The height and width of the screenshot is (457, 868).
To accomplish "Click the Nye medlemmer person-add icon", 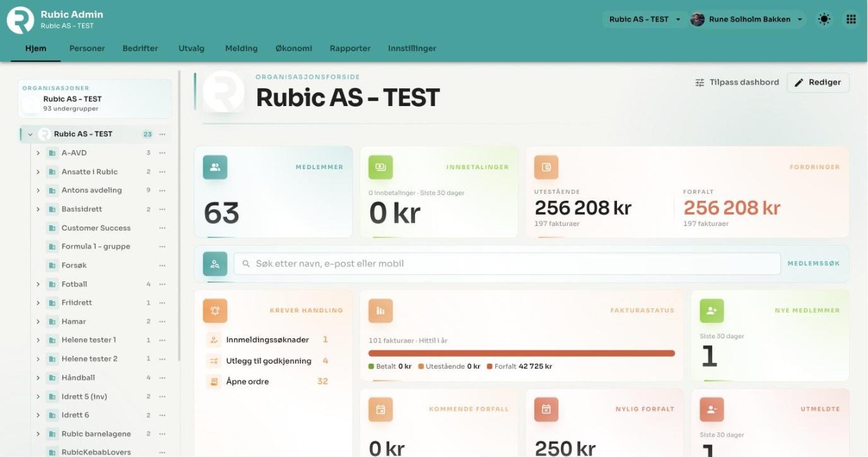I will click(x=712, y=311).
